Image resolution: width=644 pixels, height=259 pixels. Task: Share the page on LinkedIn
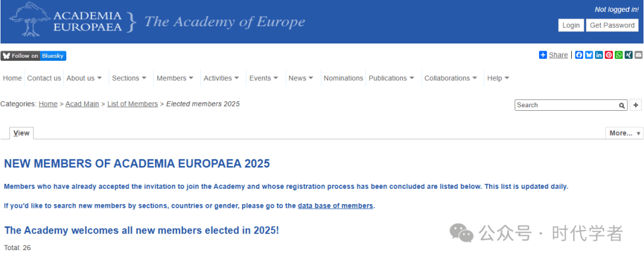coord(599,55)
